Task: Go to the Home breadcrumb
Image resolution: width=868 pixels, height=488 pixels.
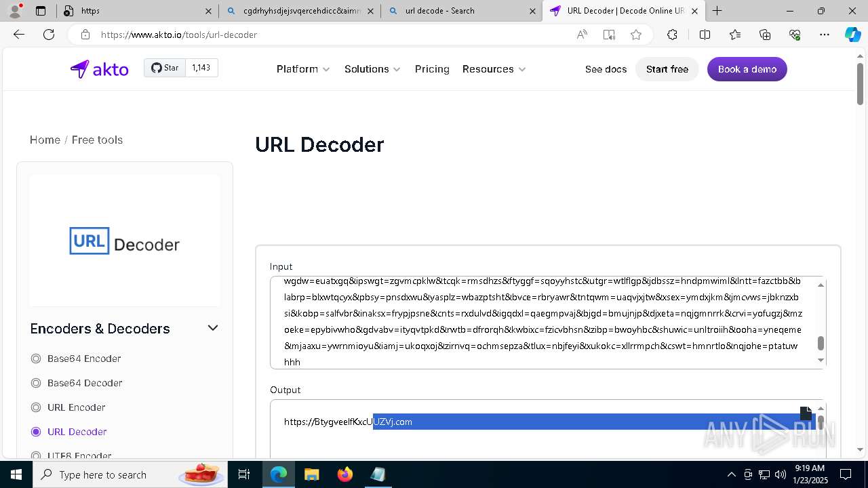Action: click(x=45, y=140)
